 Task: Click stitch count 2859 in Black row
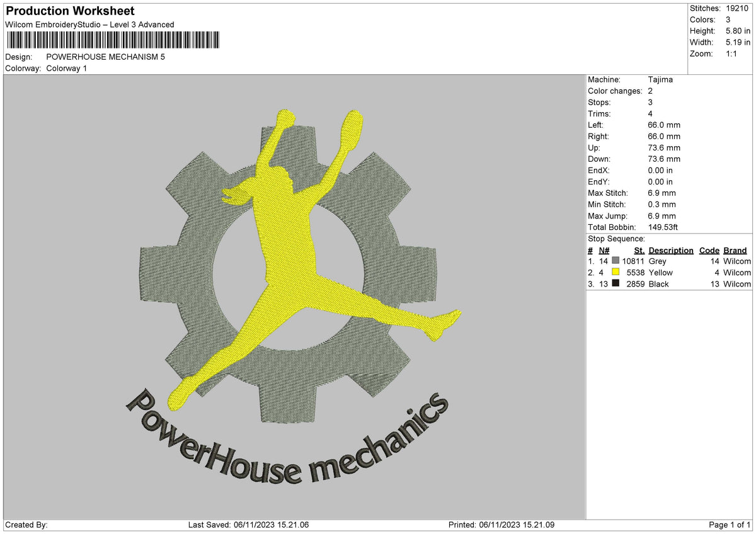(636, 283)
